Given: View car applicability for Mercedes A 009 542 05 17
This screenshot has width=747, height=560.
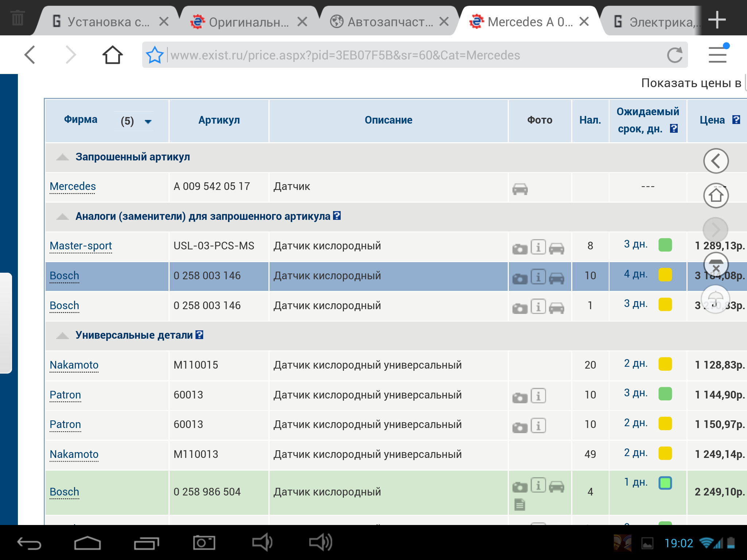Looking at the screenshot, I should tap(520, 189).
